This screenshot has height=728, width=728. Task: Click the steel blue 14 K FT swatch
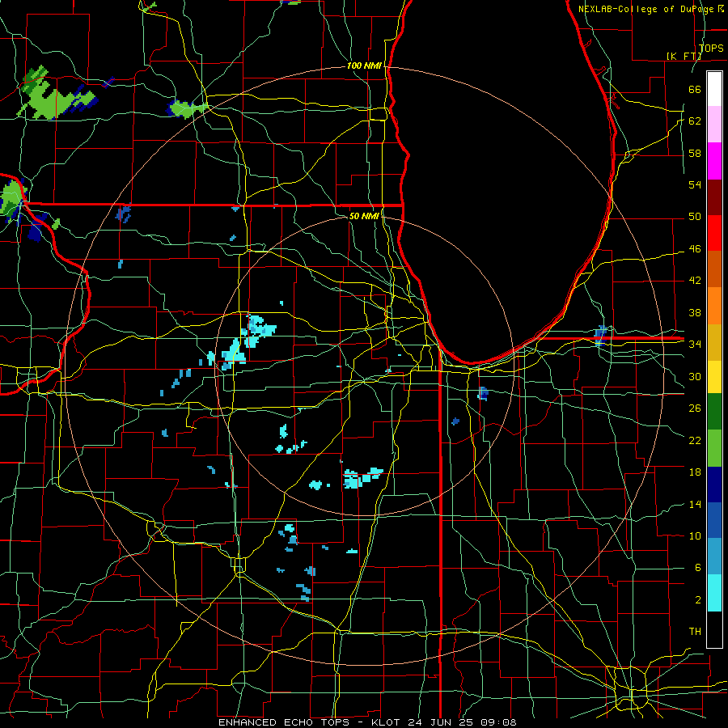[714, 557]
